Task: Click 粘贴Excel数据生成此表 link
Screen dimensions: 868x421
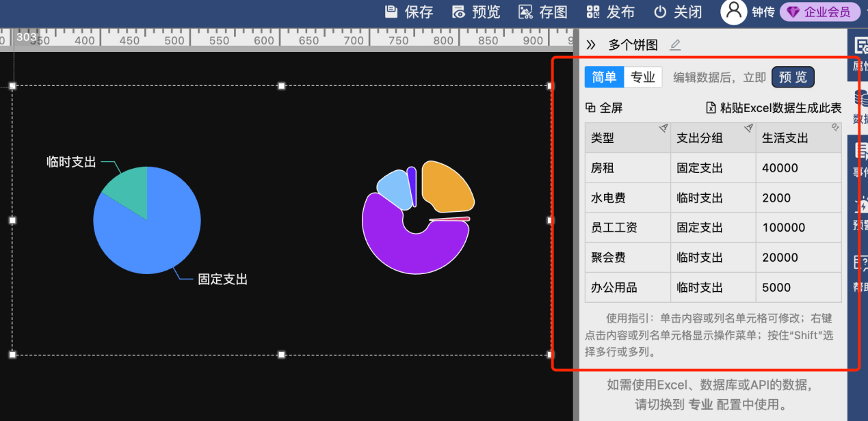Action: 774,108
